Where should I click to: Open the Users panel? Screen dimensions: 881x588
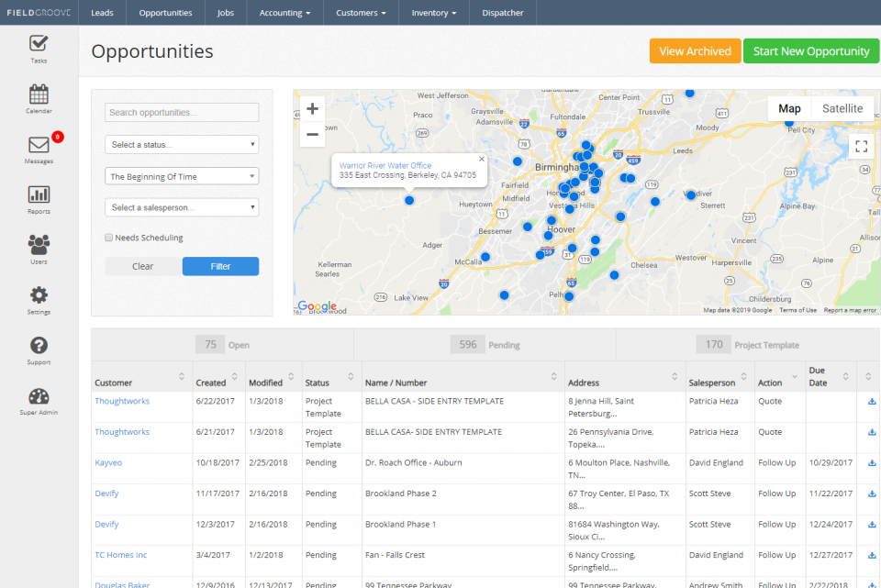(x=38, y=248)
